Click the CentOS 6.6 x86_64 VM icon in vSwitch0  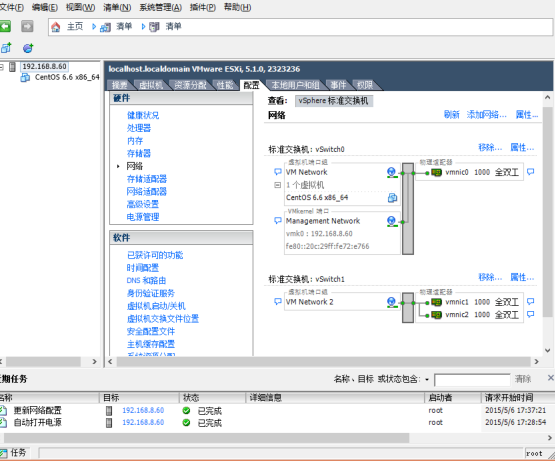[x=392, y=198]
